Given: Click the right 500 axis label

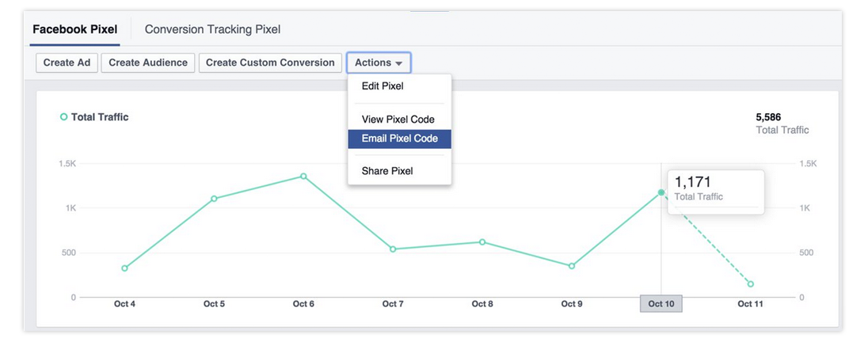Looking at the screenshot, I should (x=806, y=253).
